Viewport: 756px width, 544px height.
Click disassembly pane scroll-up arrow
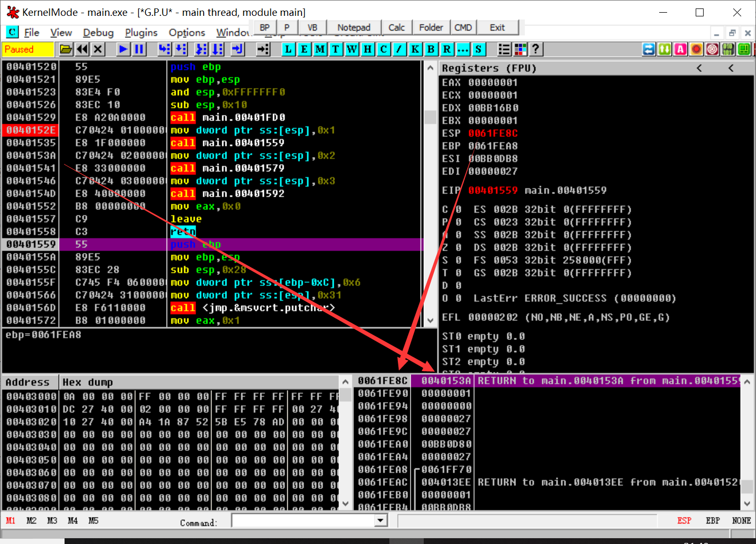(x=430, y=68)
